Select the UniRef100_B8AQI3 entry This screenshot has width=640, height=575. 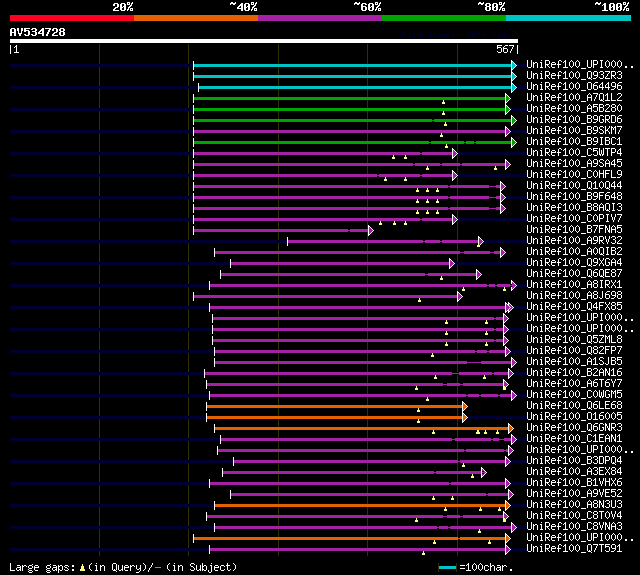[x=574, y=208]
